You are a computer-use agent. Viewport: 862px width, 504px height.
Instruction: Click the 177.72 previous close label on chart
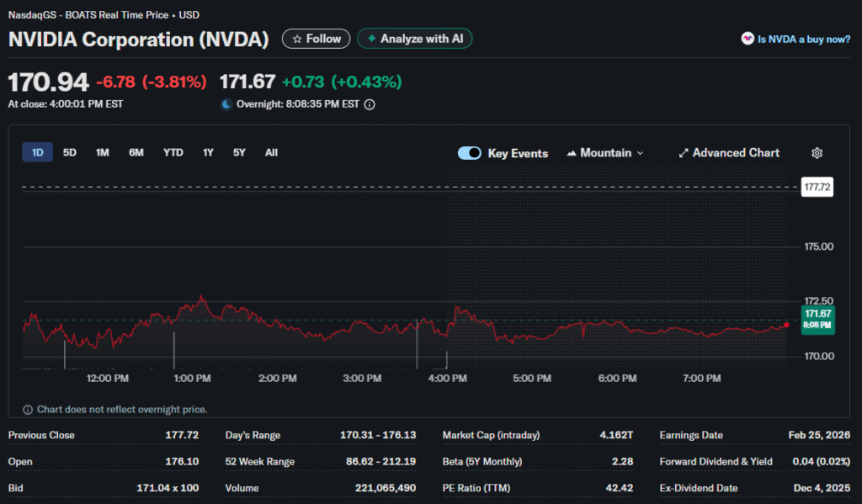coord(817,188)
